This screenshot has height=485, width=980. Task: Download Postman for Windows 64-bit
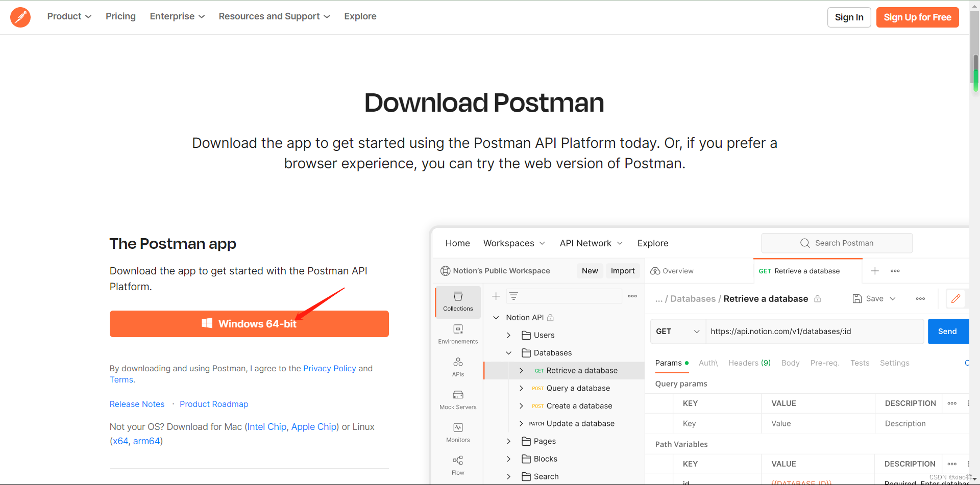(x=249, y=324)
